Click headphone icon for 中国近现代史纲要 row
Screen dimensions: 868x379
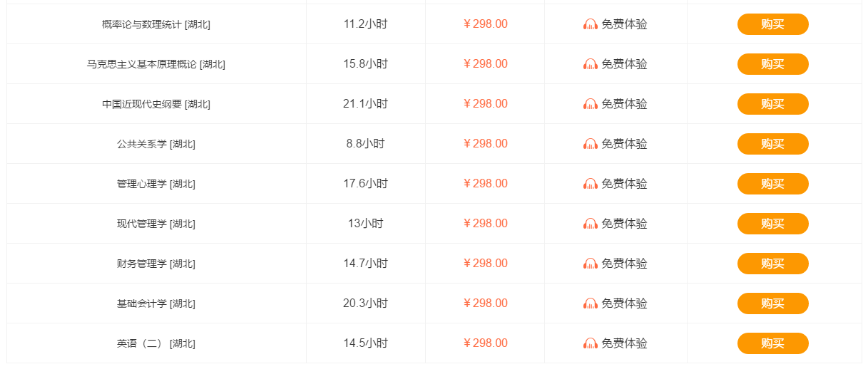[591, 104]
